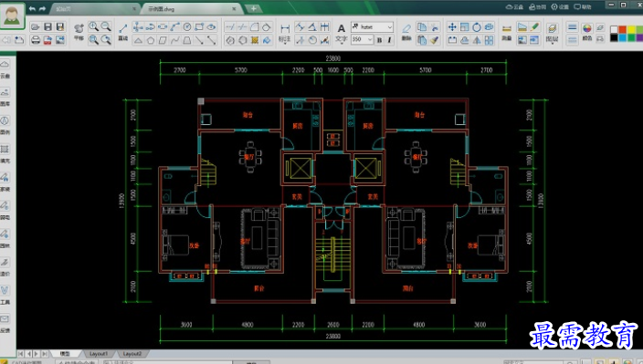Click the Zoom In magnifier

coord(93,26)
